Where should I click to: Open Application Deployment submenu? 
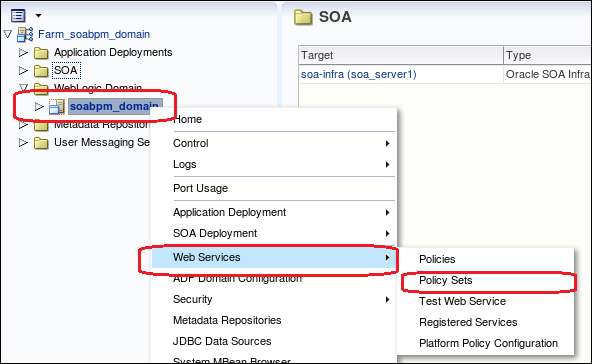coord(274,212)
